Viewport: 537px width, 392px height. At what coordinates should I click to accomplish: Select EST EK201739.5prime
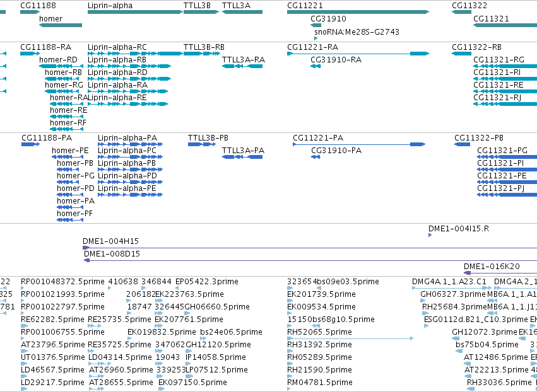click(x=290, y=301)
